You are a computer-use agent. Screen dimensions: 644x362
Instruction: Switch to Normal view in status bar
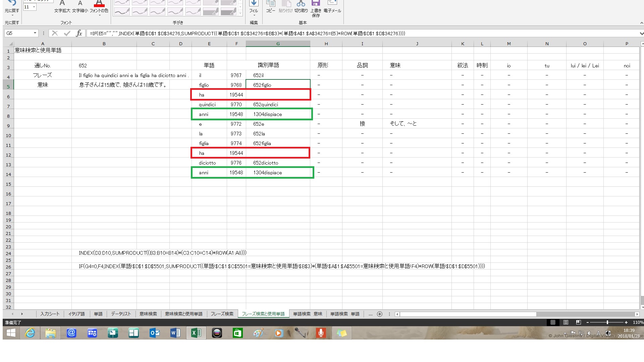553,322
